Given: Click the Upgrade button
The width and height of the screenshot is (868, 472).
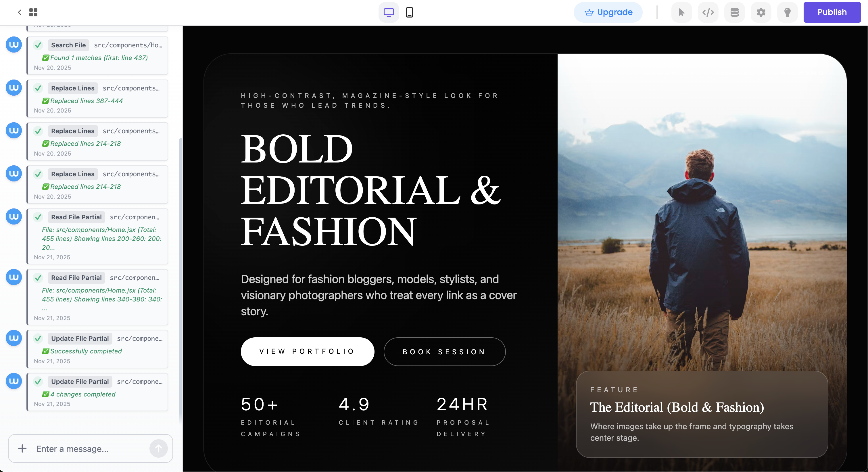Looking at the screenshot, I should 608,12.
